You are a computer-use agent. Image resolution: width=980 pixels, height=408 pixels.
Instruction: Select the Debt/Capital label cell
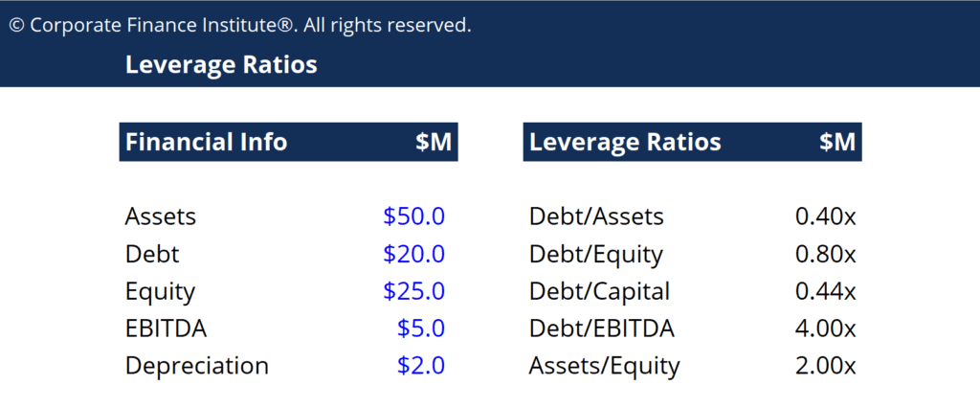pos(600,291)
